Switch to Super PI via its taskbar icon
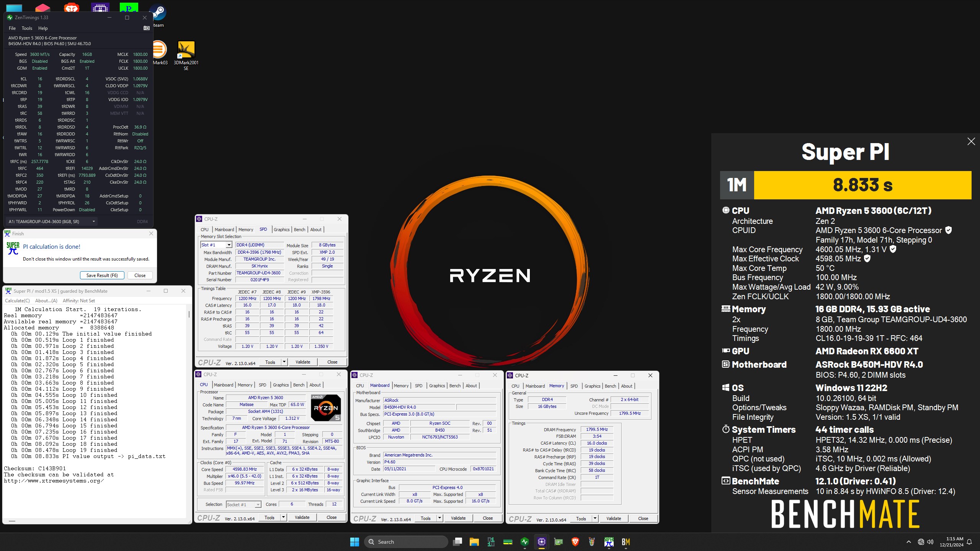980x551 pixels. pyautogui.click(x=609, y=541)
